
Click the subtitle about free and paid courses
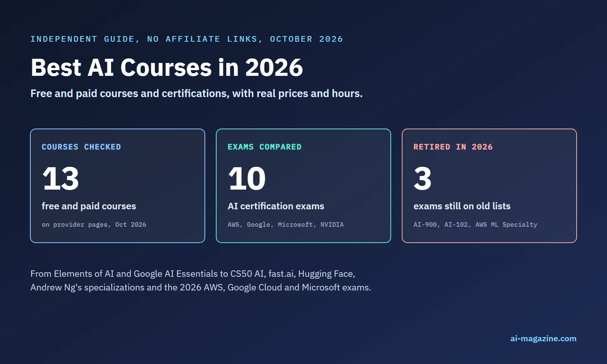(x=197, y=93)
